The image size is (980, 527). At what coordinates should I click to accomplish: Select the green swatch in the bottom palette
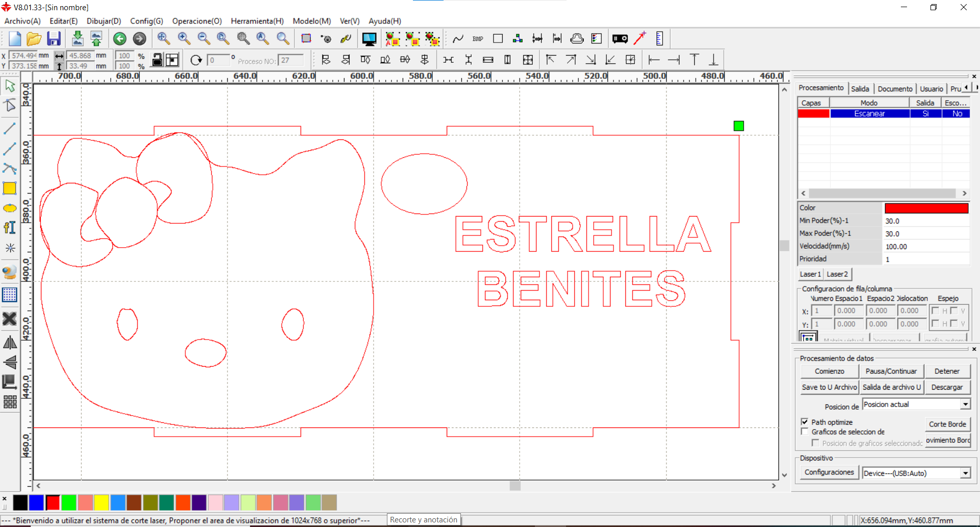pyautogui.click(x=69, y=502)
